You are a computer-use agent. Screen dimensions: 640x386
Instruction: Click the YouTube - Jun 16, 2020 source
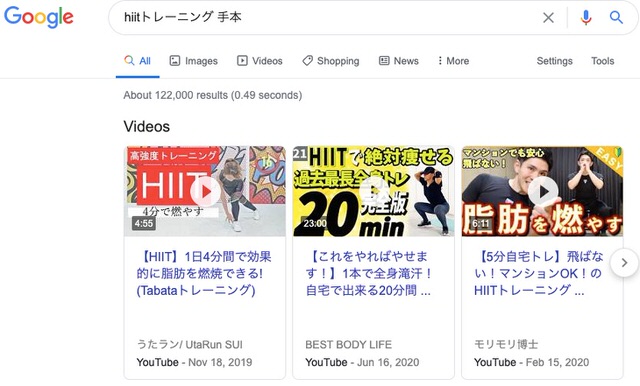click(x=362, y=362)
